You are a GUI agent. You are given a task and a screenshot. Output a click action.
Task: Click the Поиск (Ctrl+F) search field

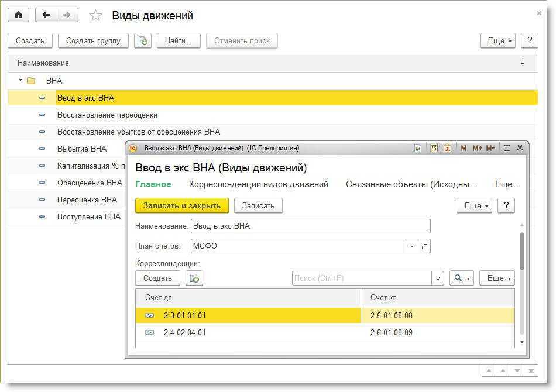pyautogui.click(x=362, y=278)
